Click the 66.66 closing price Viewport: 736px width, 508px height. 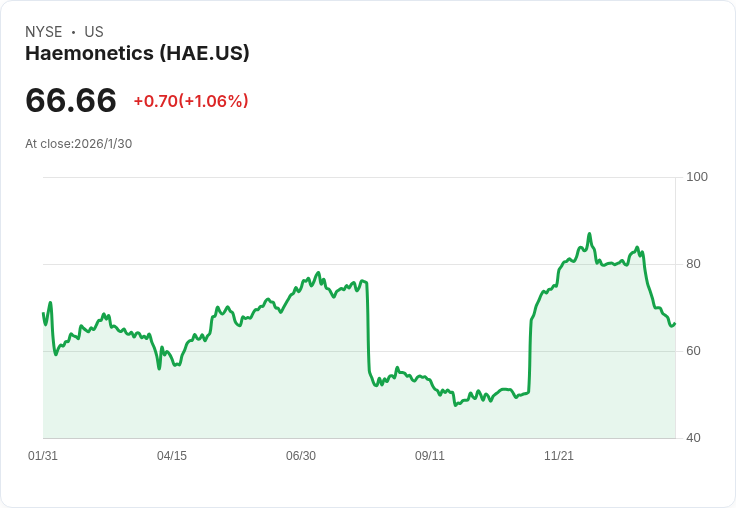point(71,101)
